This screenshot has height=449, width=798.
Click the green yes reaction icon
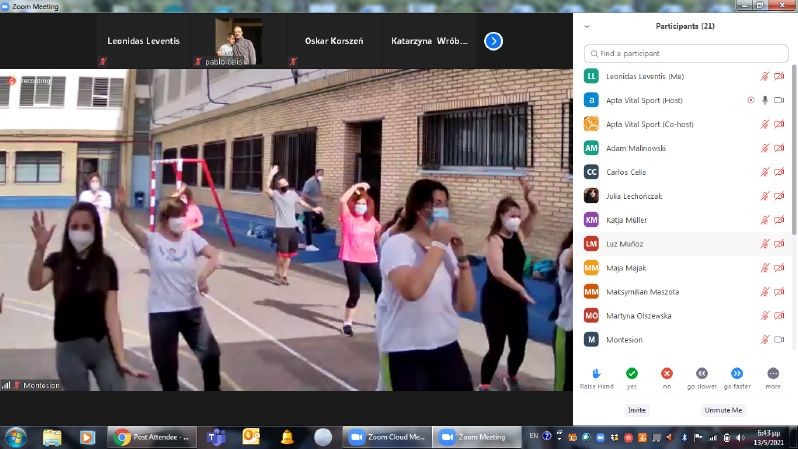tap(631, 373)
